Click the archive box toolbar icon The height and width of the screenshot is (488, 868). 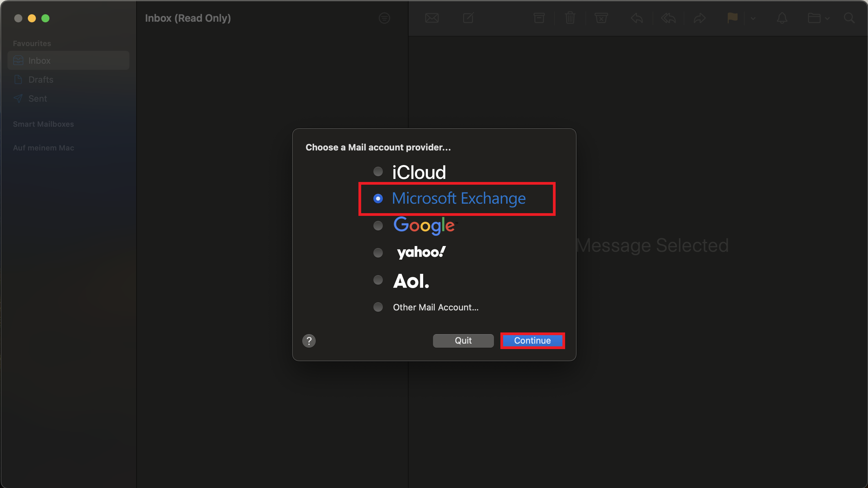point(539,18)
